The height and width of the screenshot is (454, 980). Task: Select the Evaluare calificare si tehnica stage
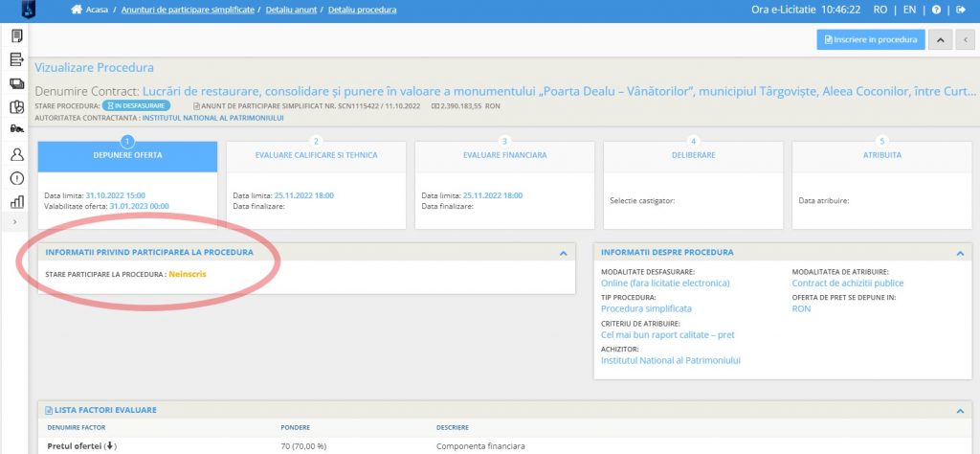pos(316,156)
